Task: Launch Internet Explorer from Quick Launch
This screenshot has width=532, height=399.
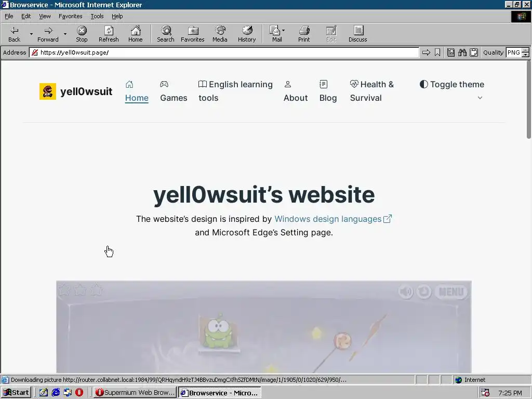Action: 56,393
